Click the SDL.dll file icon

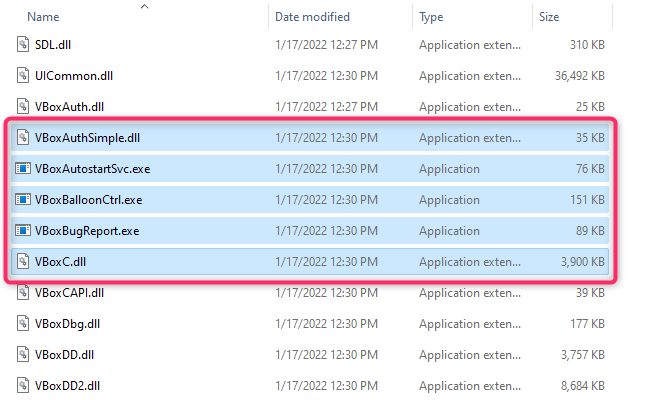24,44
